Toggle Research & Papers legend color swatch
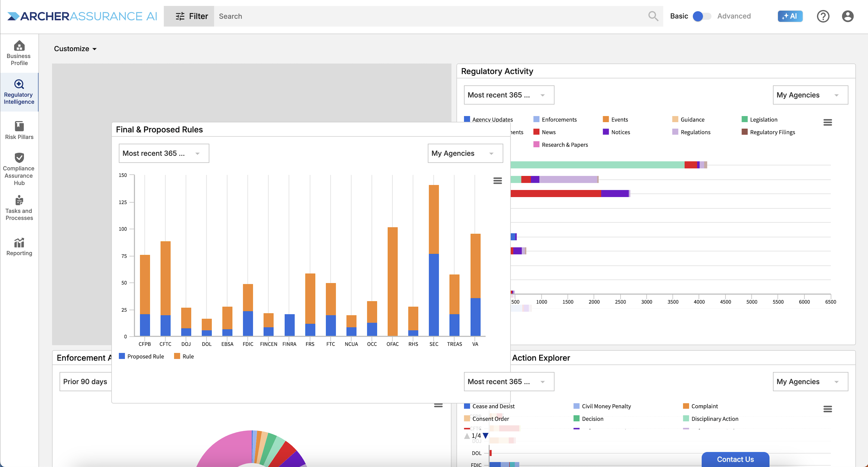Viewport: 868px width, 467px height. (x=536, y=144)
